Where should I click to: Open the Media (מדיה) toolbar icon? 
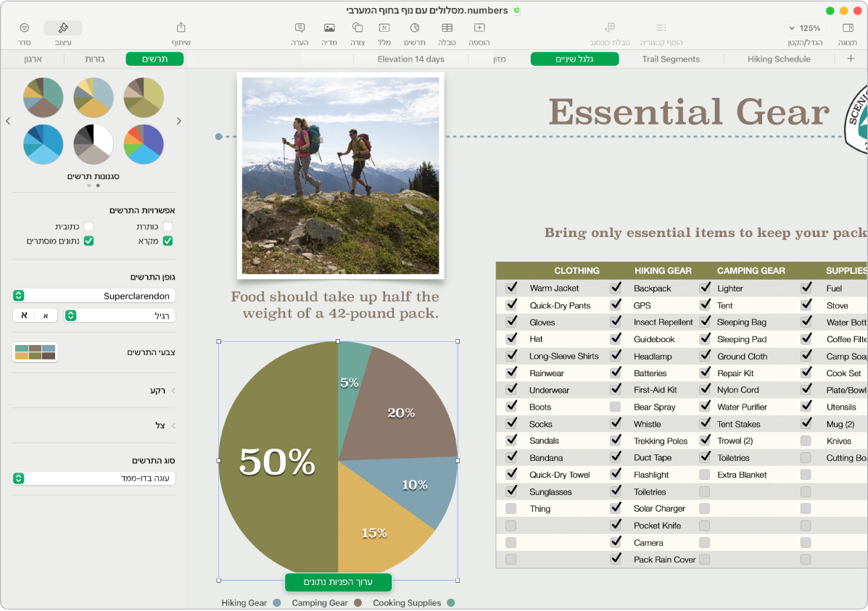329,28
